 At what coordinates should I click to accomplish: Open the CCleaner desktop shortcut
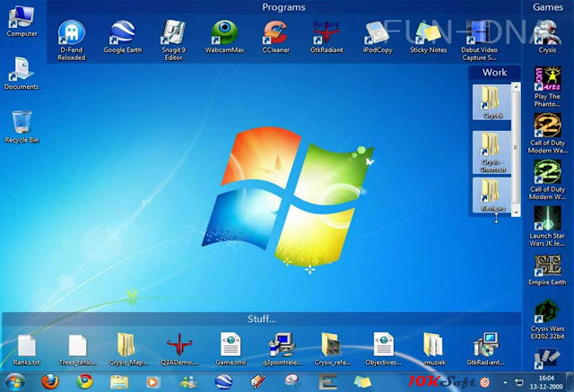[x=275, y=37]
